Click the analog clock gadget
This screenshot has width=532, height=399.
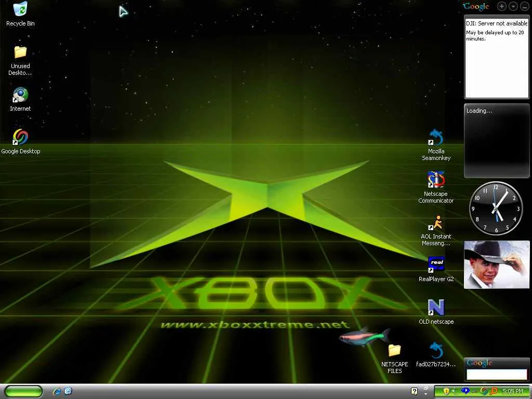496,208
